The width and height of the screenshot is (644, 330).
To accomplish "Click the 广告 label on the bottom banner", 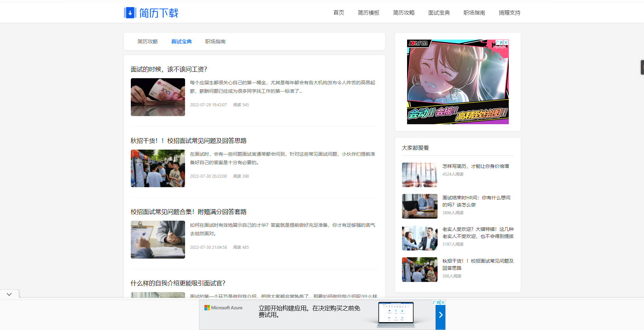I will point(437,302).
